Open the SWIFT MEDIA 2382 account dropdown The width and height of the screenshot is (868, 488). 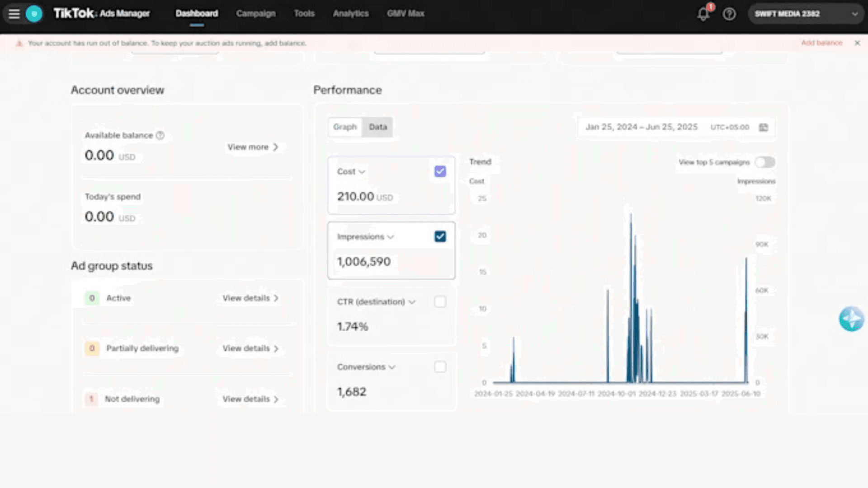coord(806,14)
